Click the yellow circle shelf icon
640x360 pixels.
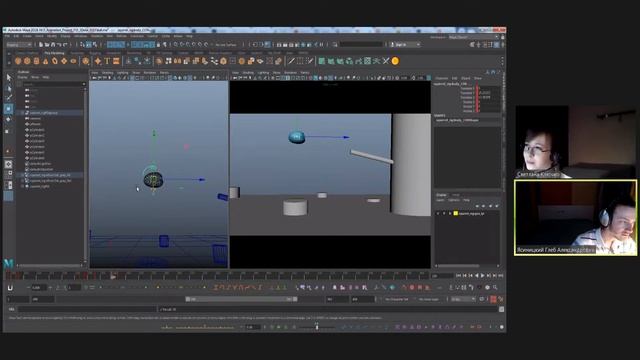(395, 61)
